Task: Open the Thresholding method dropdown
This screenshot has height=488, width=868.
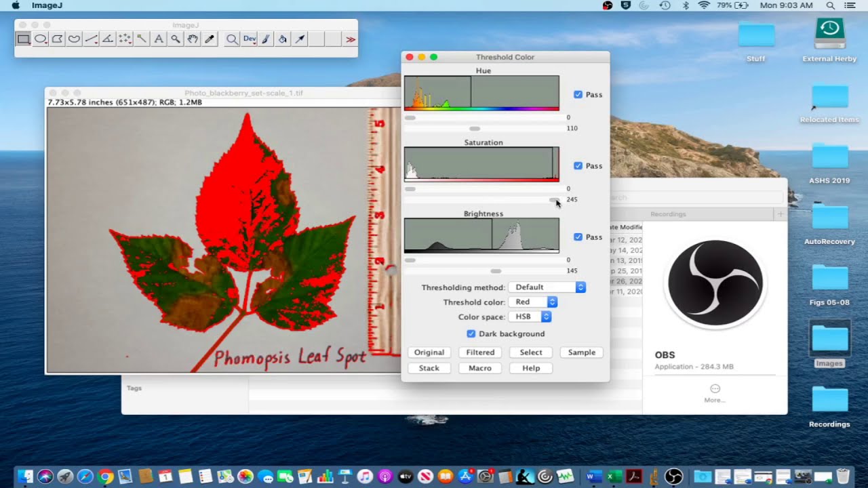Action: pos(547,287)
